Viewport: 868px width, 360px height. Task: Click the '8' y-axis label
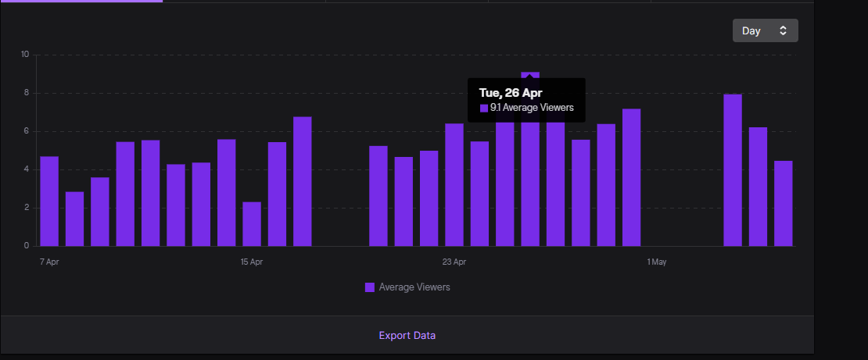point(27,93)
